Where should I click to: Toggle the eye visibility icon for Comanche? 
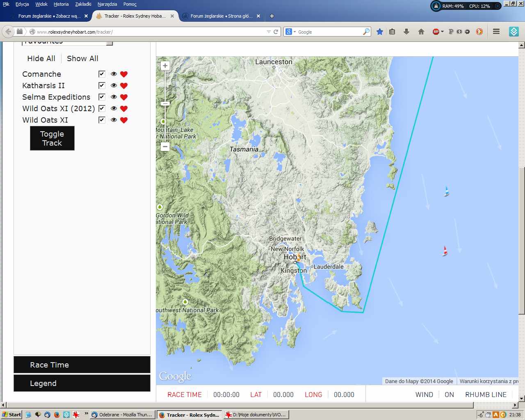click(114, 74)
